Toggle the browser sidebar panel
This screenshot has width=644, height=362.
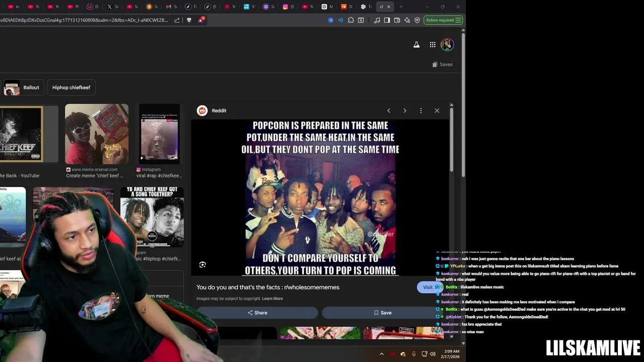pyautogui.click(x=387, y=20)
